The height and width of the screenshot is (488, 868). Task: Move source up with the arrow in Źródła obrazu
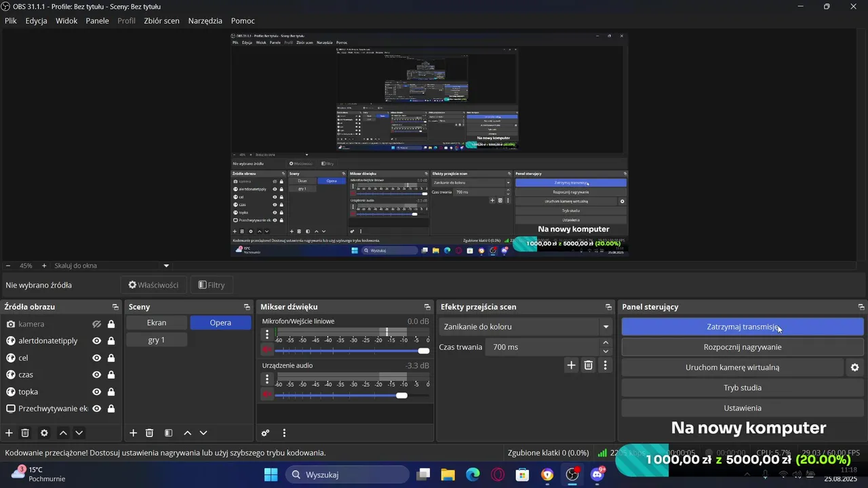(x=63, y=432)
